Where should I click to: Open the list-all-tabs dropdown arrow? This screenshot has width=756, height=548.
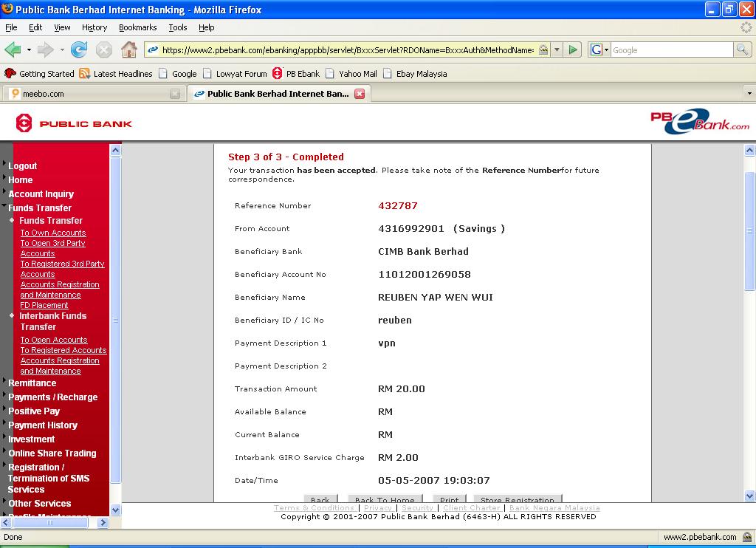click(749, 94)
